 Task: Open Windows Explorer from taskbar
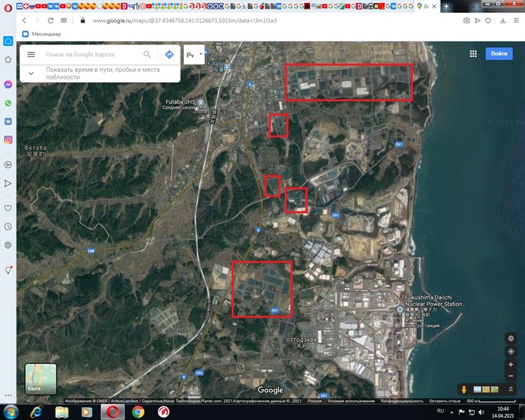click(x=61, y=412)
